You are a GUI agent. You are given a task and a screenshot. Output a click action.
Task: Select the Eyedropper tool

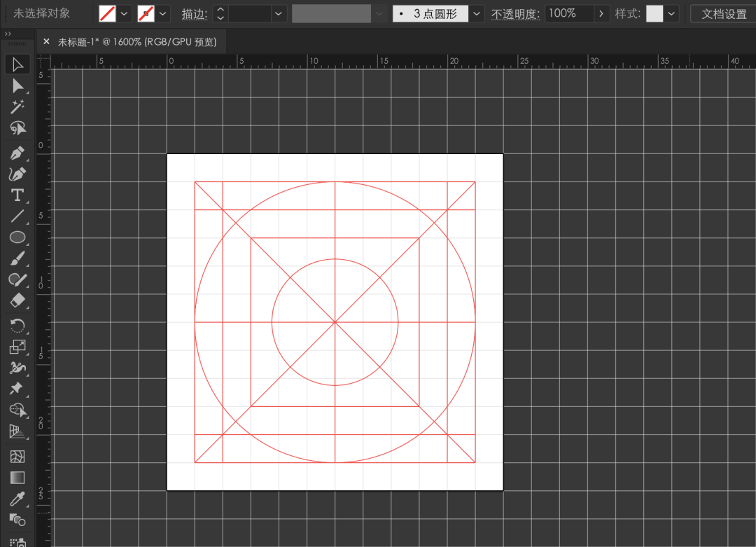[x=17, y=499]
